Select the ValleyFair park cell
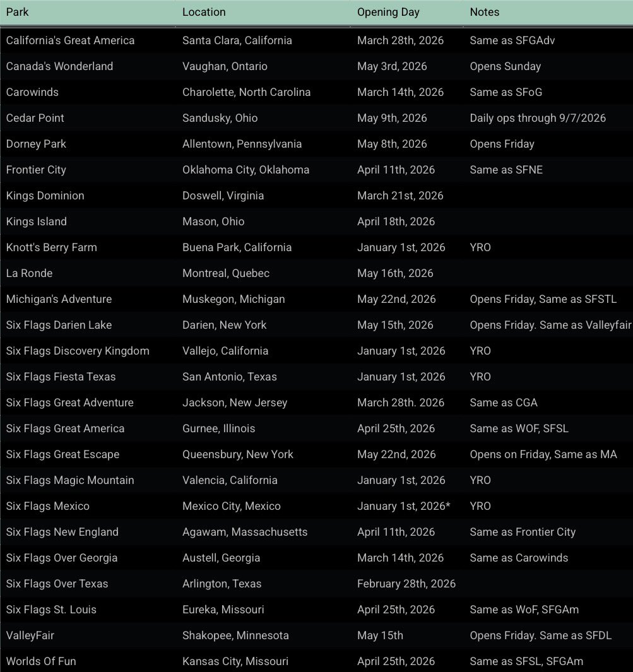This screenshot has height=672, width=633. pos(30,635)
